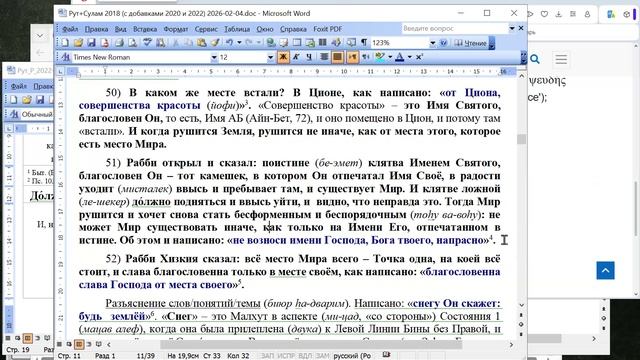Create a new blank document

(65, 42)
